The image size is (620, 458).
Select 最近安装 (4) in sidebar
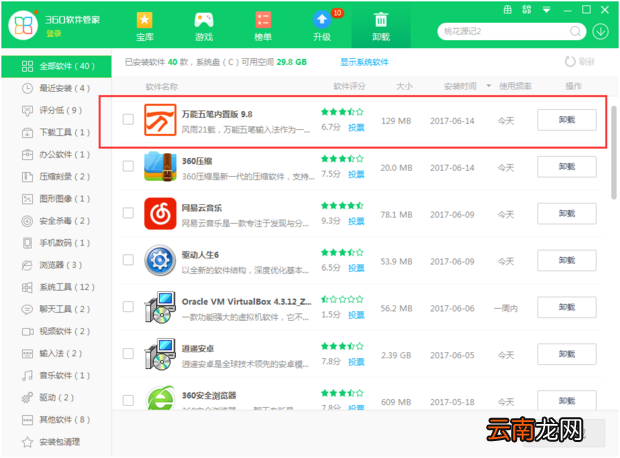57,88
